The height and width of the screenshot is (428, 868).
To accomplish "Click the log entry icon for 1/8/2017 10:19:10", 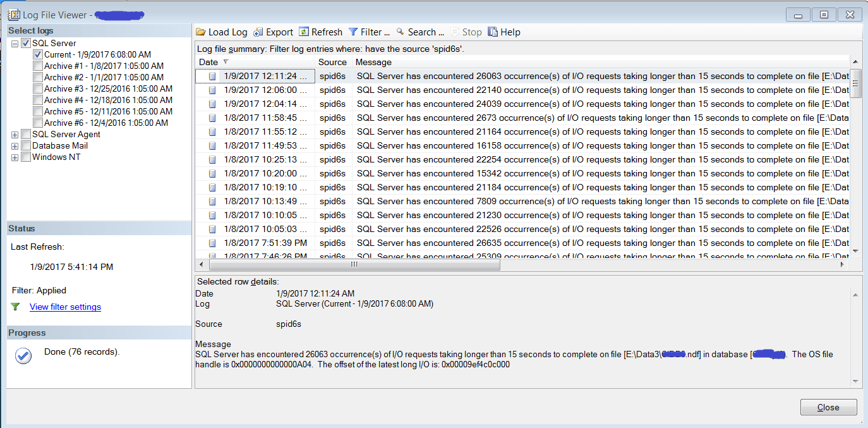I will (x=212, y=187).
